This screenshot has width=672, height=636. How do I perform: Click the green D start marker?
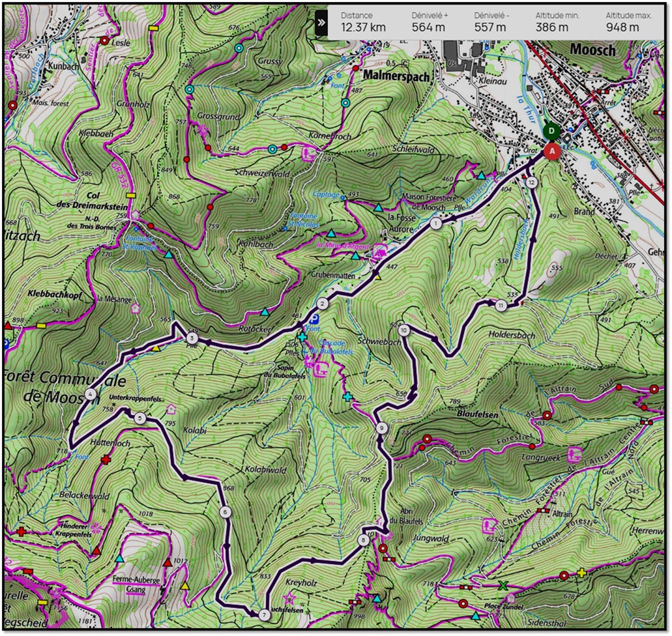552,131
